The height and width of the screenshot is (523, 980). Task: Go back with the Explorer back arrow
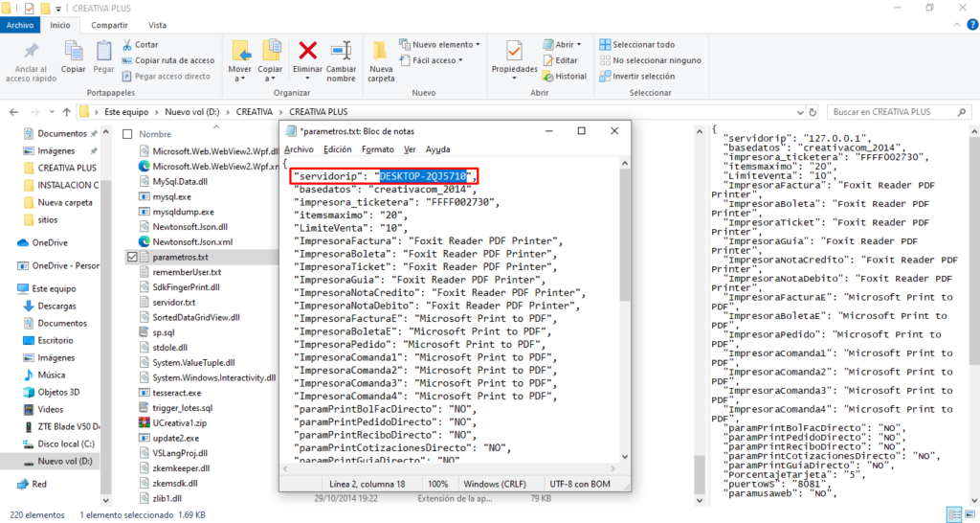click(13, 112)
